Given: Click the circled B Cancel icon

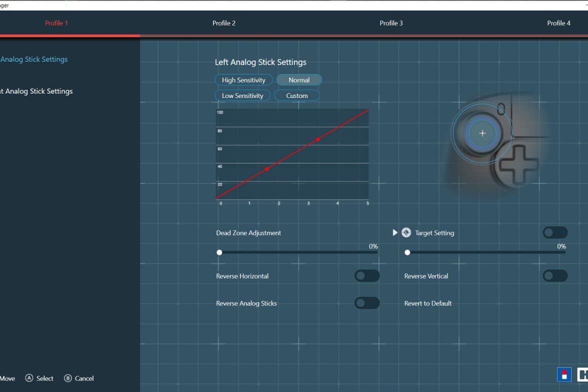Looking at the screenshot, I should pos(68,378).
